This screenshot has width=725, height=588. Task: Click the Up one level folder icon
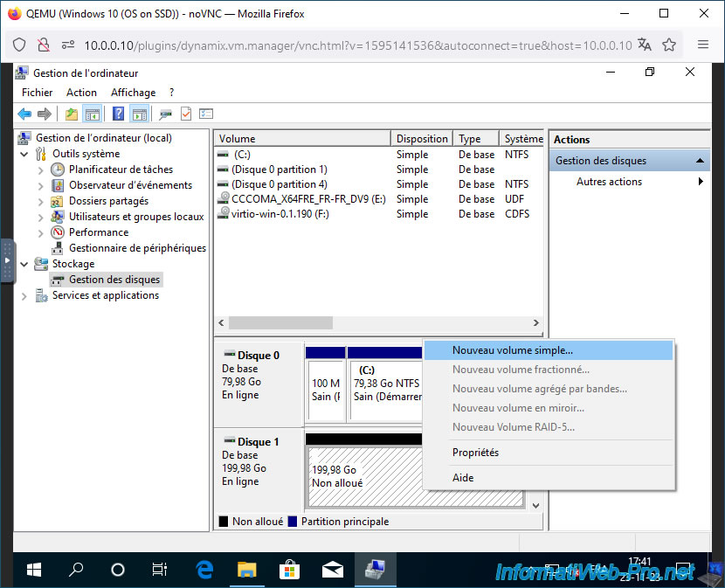tap(72, 114)
